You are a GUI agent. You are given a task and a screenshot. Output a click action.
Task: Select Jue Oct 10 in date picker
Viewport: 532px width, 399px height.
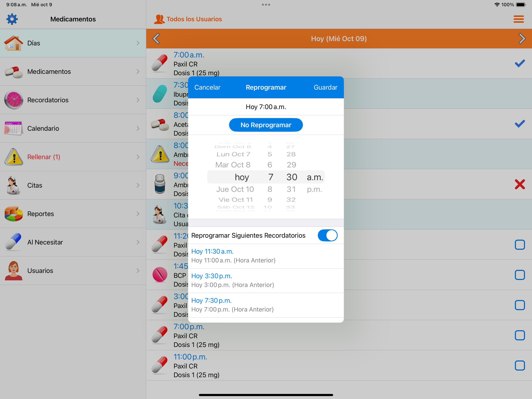[x=235, y=189]
